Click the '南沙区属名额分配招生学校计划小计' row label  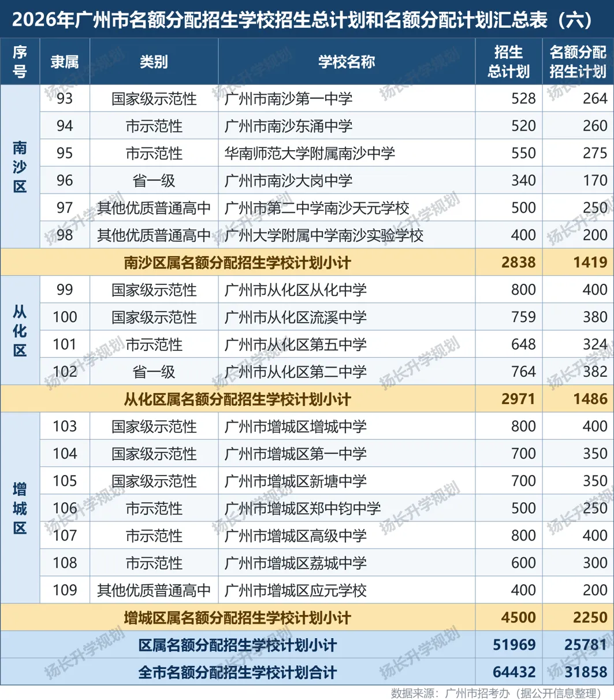point(237,262)
